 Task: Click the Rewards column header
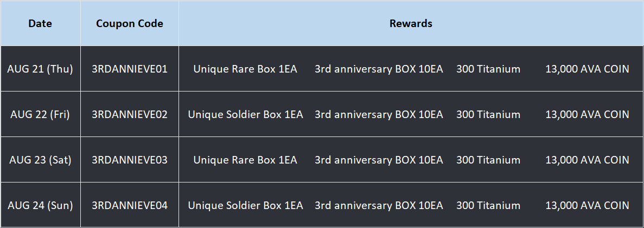[411, 23]
